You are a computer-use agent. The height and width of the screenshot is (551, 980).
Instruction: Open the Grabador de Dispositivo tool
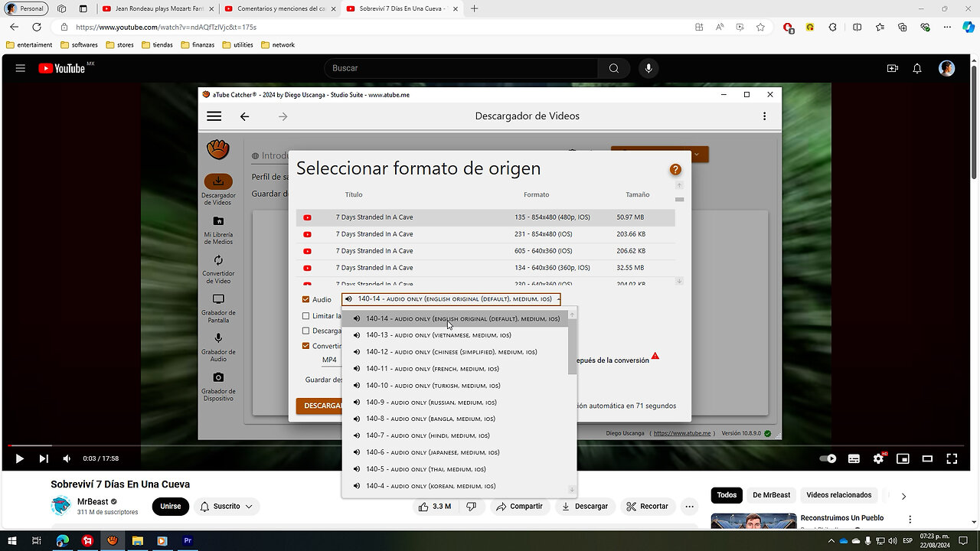(218, 386)
